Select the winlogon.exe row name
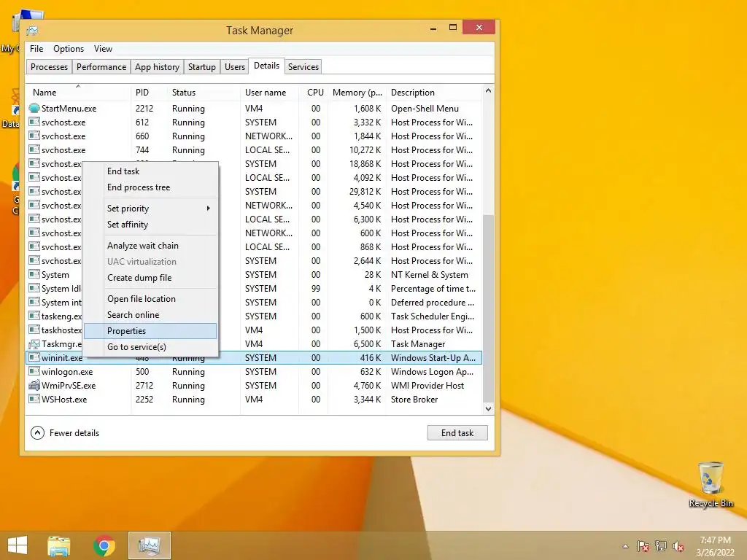The height and width of the screenshot is (560, 747). [x=67, y=371]
